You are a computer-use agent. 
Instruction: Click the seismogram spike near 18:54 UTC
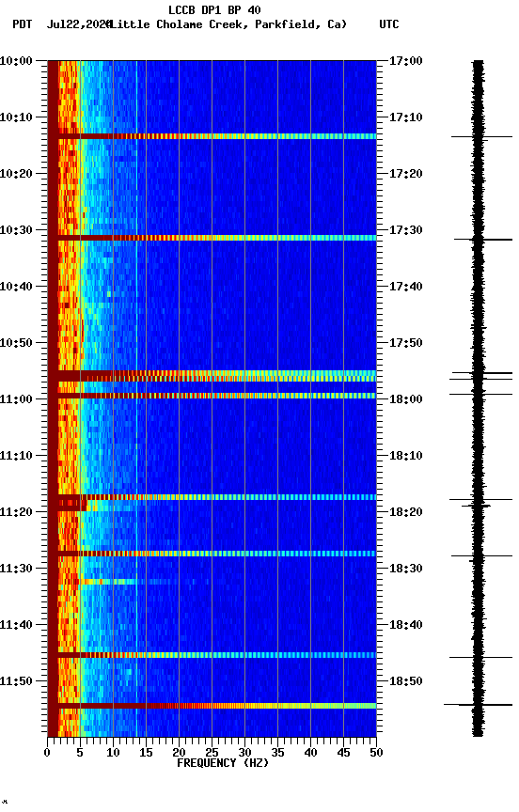click(x=478, y=705)
